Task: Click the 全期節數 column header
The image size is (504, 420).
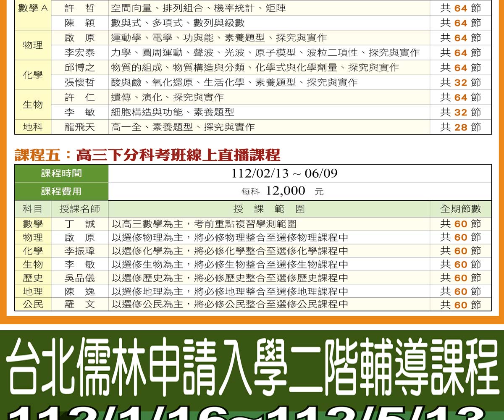Action: 460,209
